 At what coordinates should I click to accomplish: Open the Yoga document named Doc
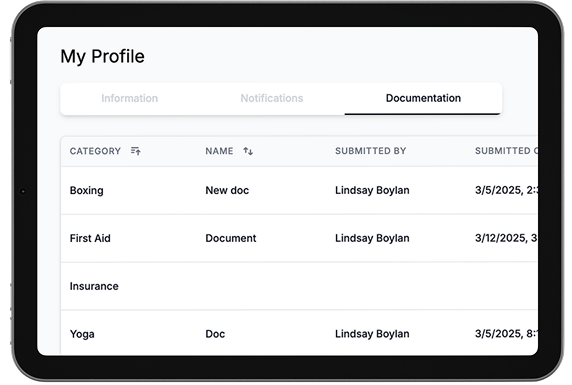[x=215, y=334]
